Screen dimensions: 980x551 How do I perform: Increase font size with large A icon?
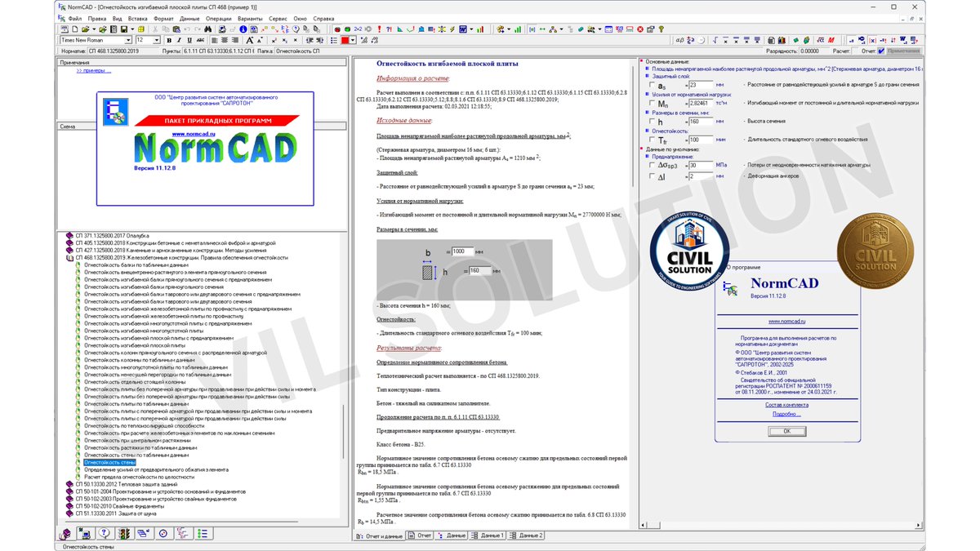(250, 40)
